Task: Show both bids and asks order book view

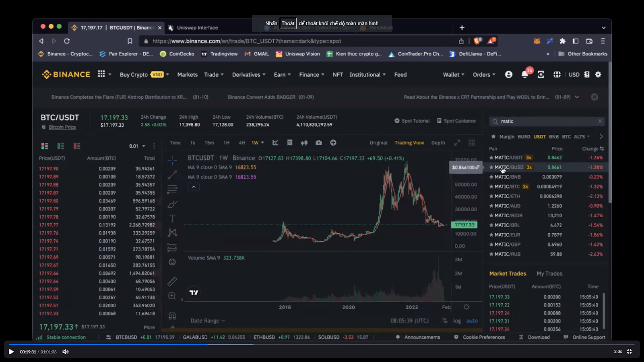Action: point(45,146)
